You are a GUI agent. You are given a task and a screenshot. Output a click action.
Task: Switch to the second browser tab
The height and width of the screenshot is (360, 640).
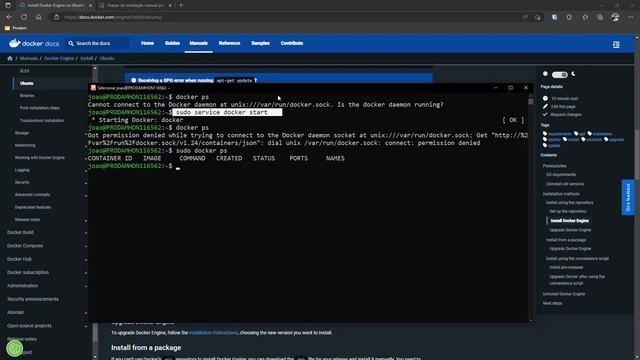(136, 5)
